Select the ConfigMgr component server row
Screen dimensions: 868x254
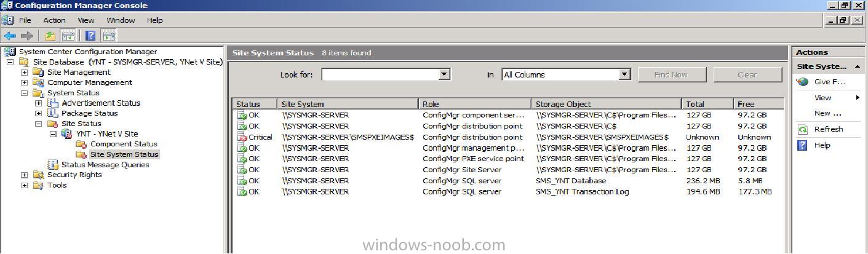point(508,115)
